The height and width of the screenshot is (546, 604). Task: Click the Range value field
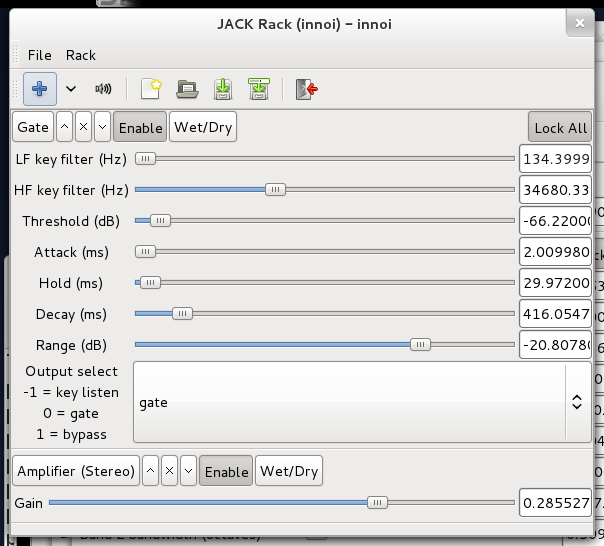point(555,345)
